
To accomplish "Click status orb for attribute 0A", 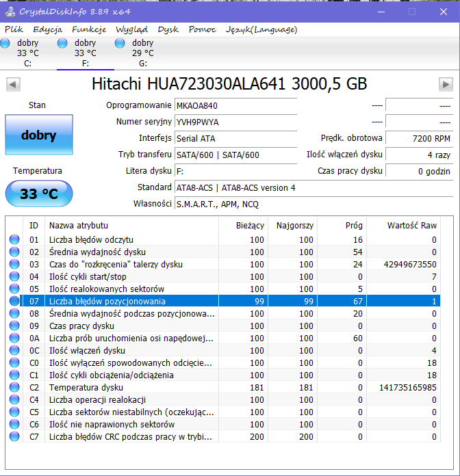I will [14, 338].
